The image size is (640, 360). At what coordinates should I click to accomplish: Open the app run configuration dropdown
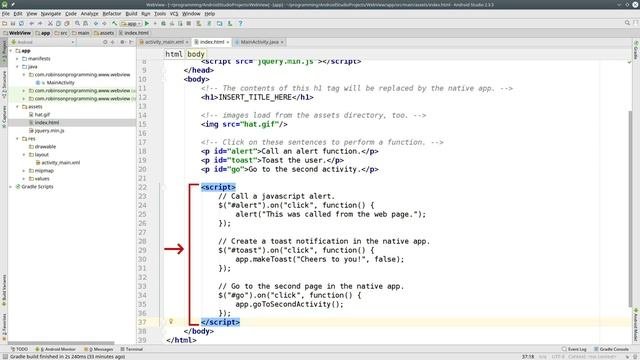coord(131,24)
